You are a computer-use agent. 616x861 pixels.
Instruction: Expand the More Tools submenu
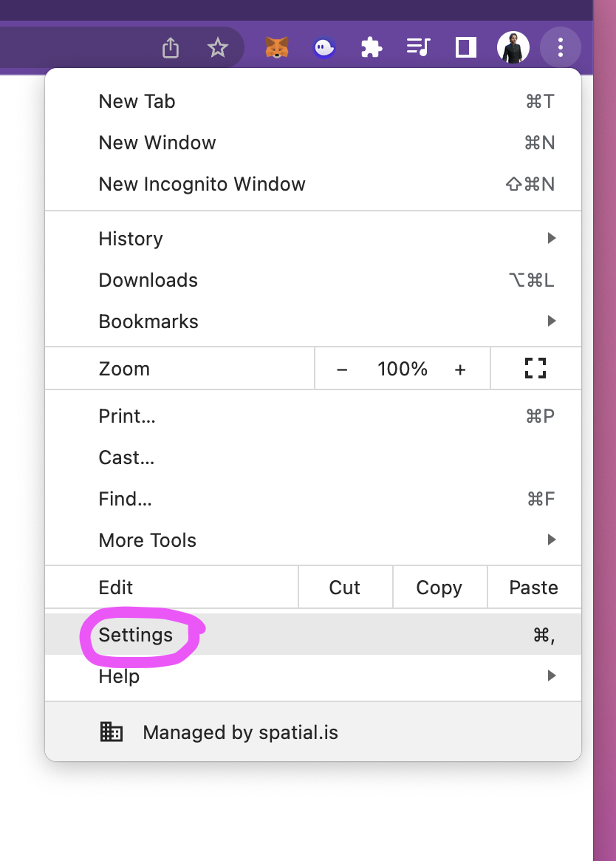pos(313,540)
